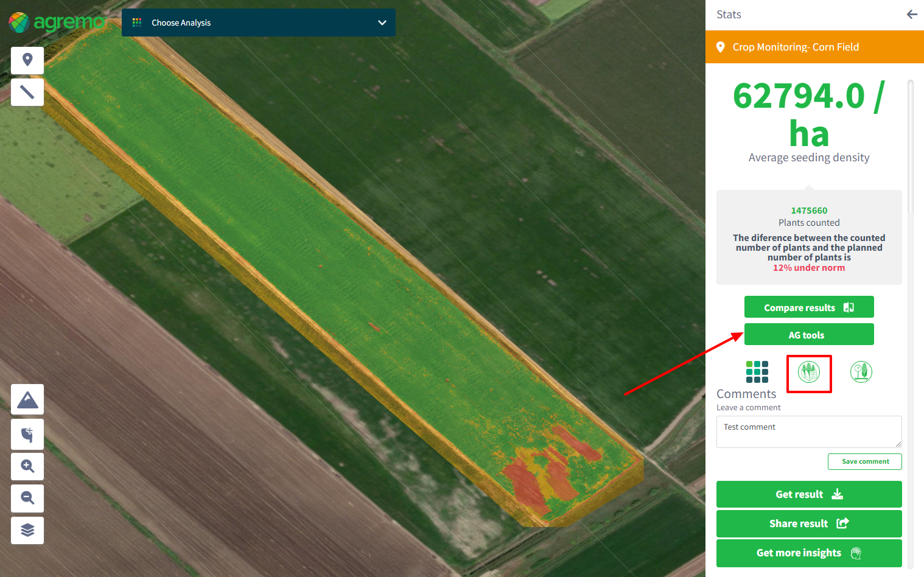Click the Share result button
This screenshot has width=924, height=577.
pyautogui.click(x=809, y=523)
